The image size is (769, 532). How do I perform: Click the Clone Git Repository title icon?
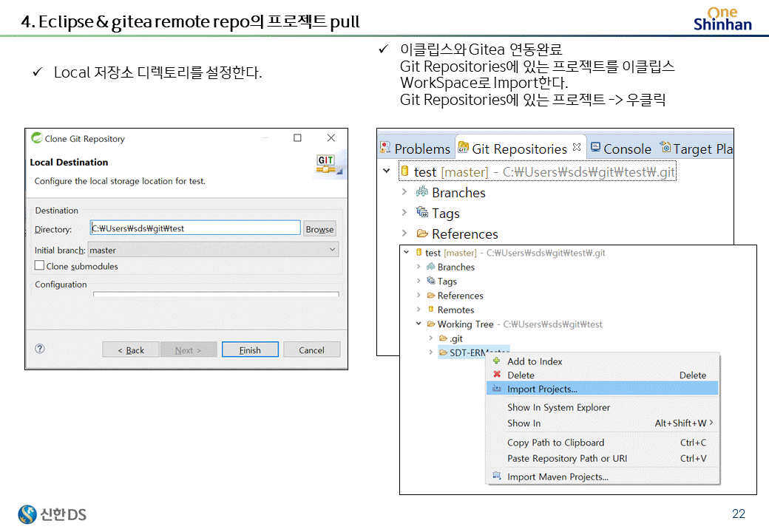(37, 137)
